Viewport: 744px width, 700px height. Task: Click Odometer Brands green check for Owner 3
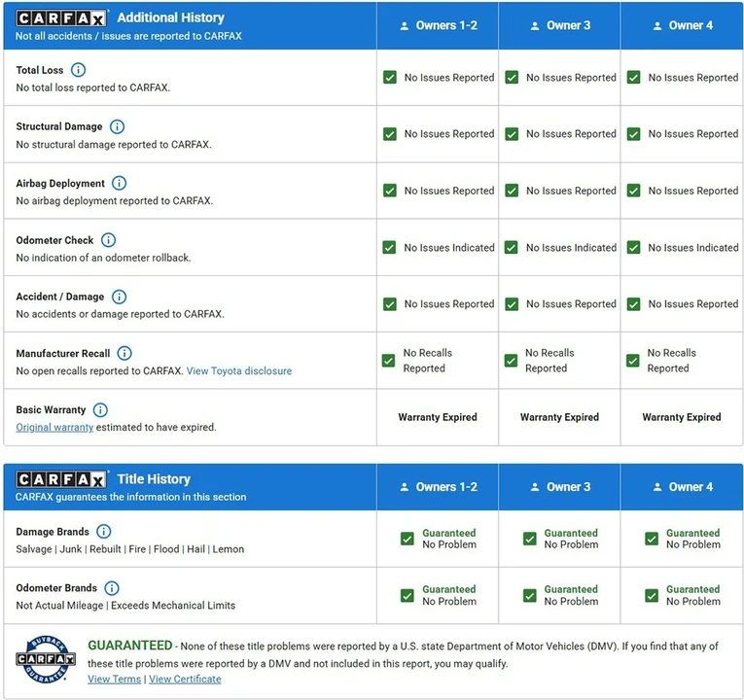(529, 595)
